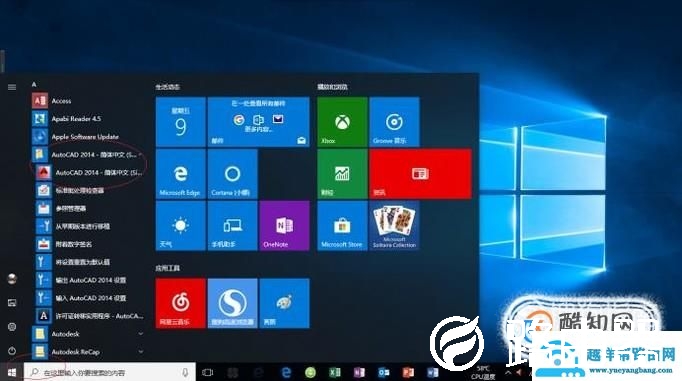This screenshot has height=381, width=682.
Task: Open the Cortana tile
Action: pyautogui.click(x=232, y=174)
